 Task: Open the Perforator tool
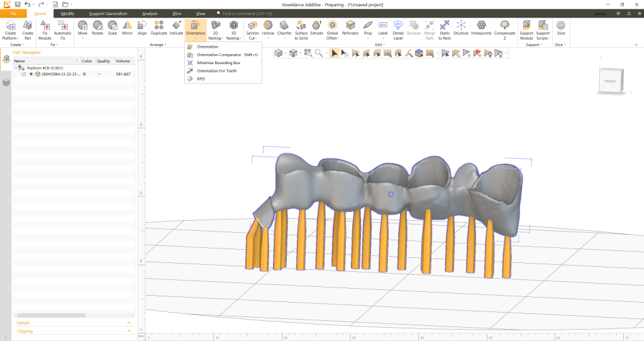(x=350, y=28)
